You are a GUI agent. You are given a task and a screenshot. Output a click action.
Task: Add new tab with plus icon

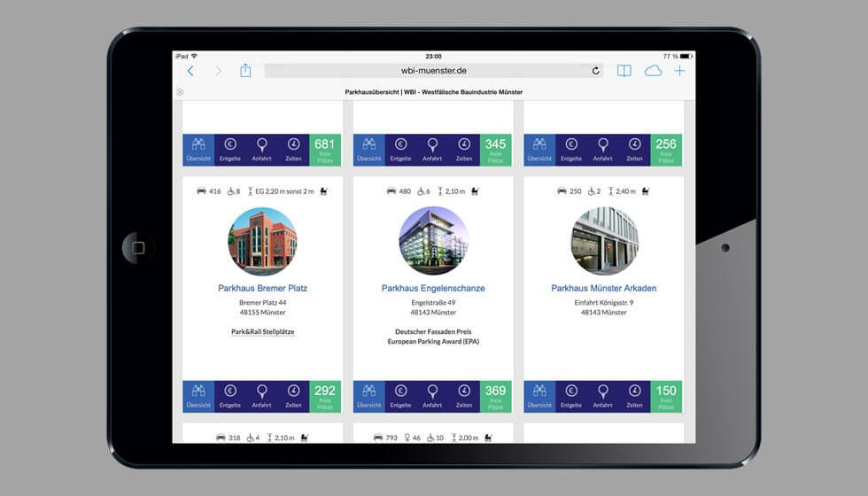[x=679, y=71]
